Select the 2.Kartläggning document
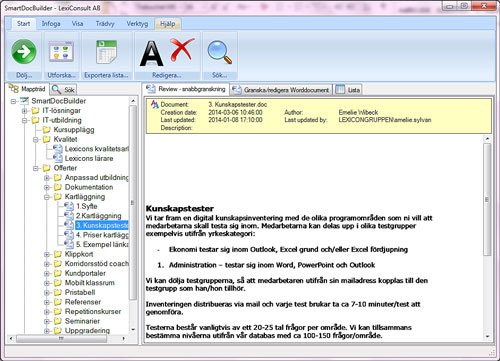 [x=99, y=216]
